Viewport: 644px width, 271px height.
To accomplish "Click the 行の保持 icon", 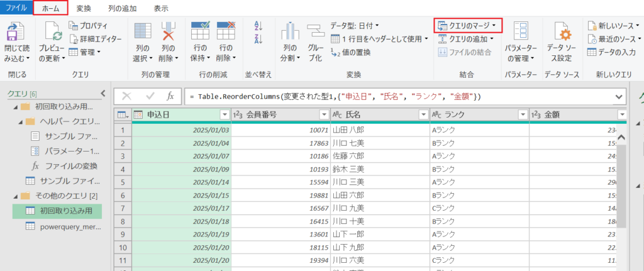I will tap(201, 31).
